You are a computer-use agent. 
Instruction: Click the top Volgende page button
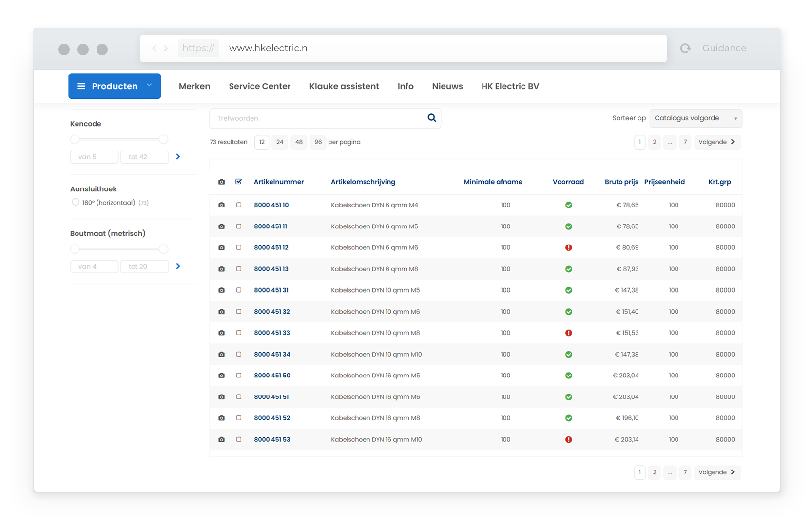pos(716,142)
